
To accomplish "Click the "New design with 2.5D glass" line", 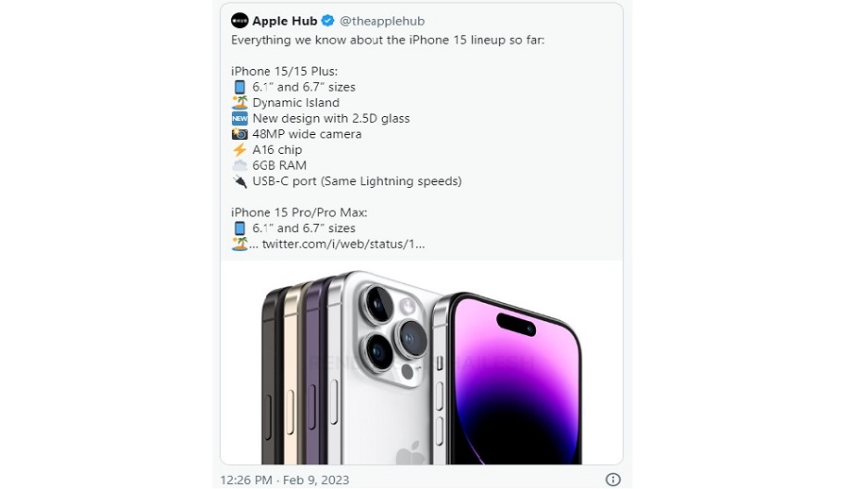I will [x=330, y=119].
